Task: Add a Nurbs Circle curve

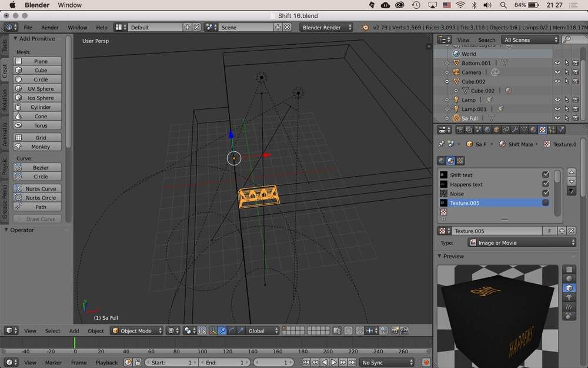Action: click(x=37, y=197)
